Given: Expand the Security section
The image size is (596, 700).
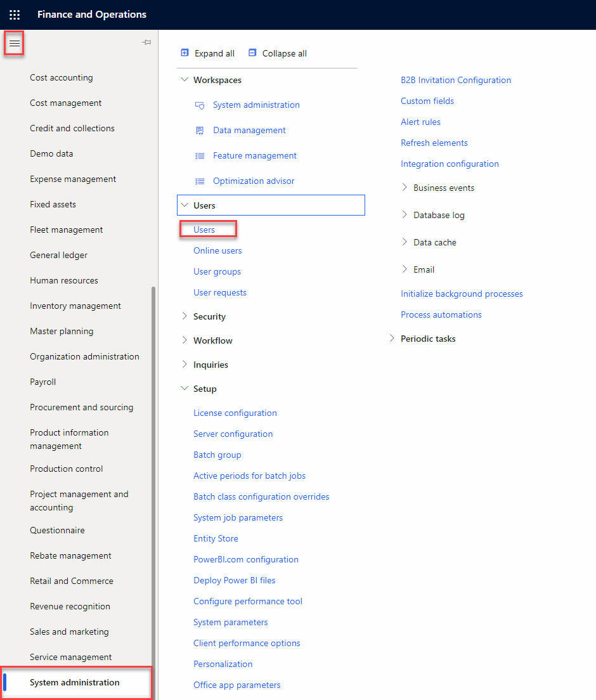Looking at the screenshot, I should (185, 316).
